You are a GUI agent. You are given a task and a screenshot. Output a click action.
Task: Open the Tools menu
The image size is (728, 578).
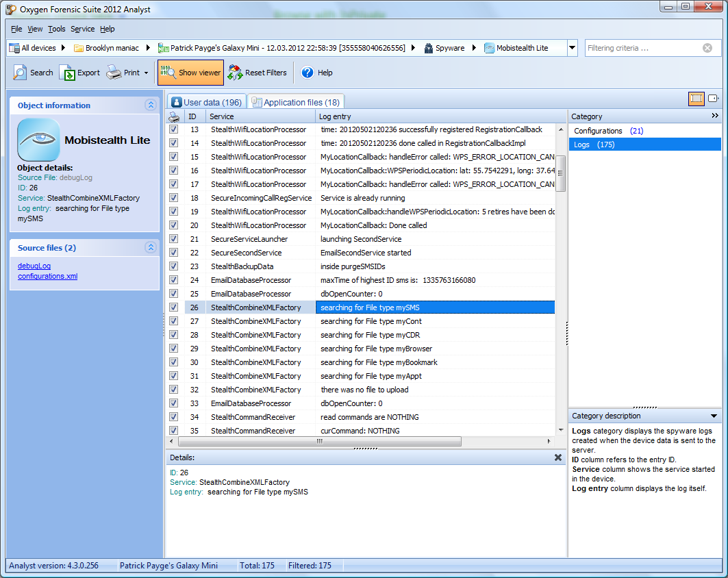click(x=57, y=29)
